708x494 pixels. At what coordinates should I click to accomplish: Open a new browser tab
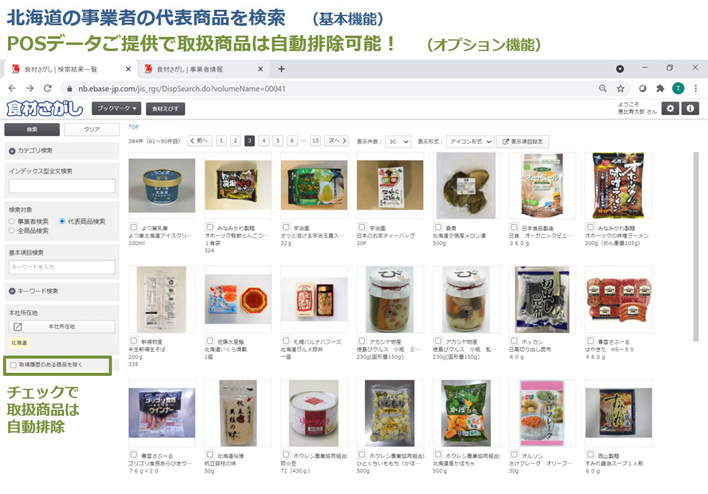pyautogui.click(x=281, y=69)
